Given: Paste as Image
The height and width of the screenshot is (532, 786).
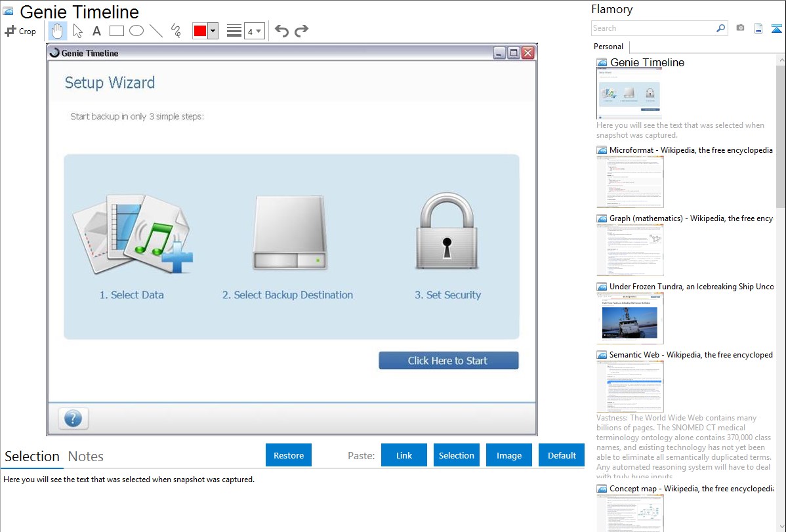Looking at the screenshot, I should point(509,455).
